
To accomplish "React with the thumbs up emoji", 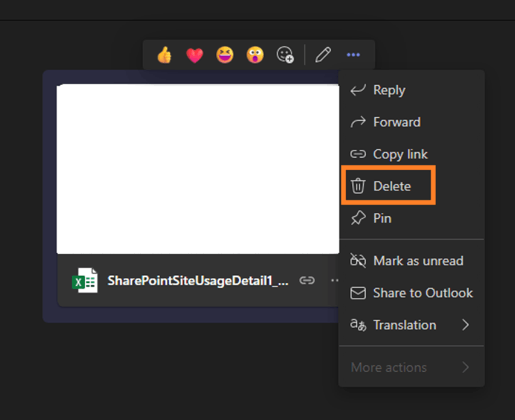I will [164, 54].
